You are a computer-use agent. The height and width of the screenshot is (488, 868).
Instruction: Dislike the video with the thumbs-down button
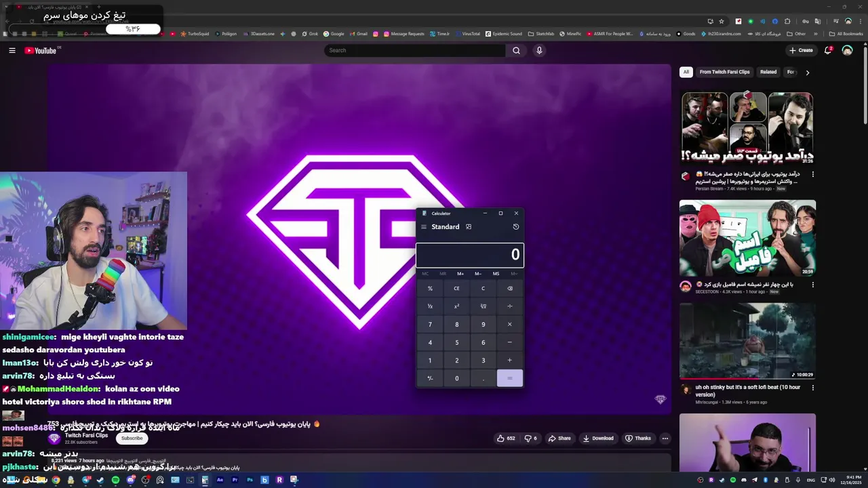point(531,439)
